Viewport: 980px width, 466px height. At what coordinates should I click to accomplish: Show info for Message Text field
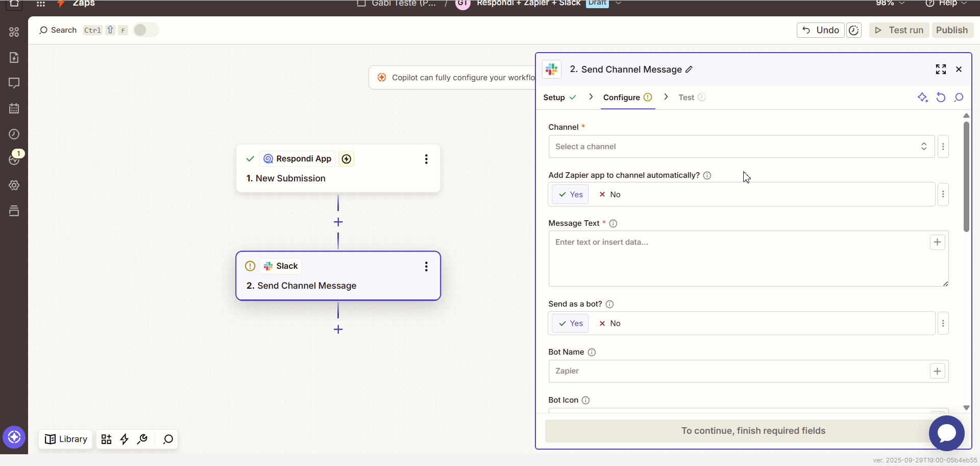tap(614, 223)
